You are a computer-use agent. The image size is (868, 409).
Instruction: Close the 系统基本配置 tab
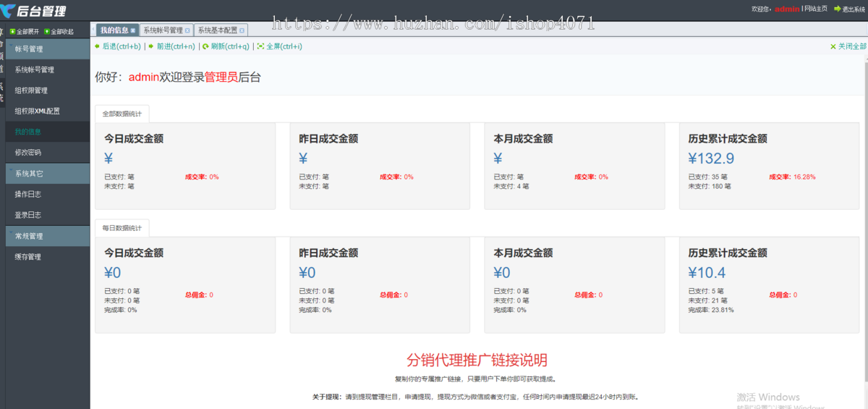(242, 30)
